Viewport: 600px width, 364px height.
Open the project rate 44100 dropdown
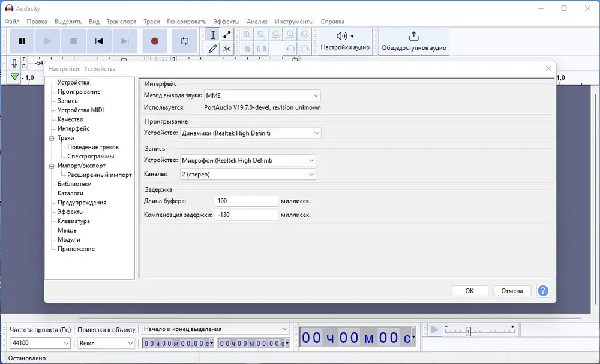[x=40, y=343]
